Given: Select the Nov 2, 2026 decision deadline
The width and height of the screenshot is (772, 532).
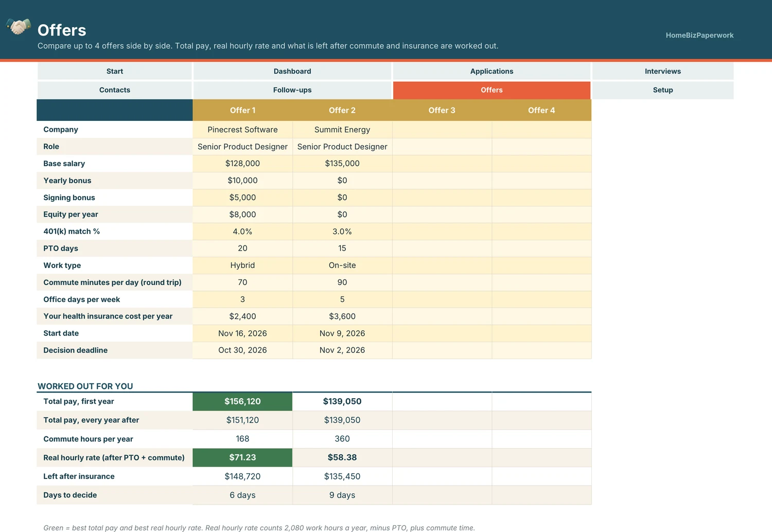Looking at the screenshot, I should [x=342, y=350].
